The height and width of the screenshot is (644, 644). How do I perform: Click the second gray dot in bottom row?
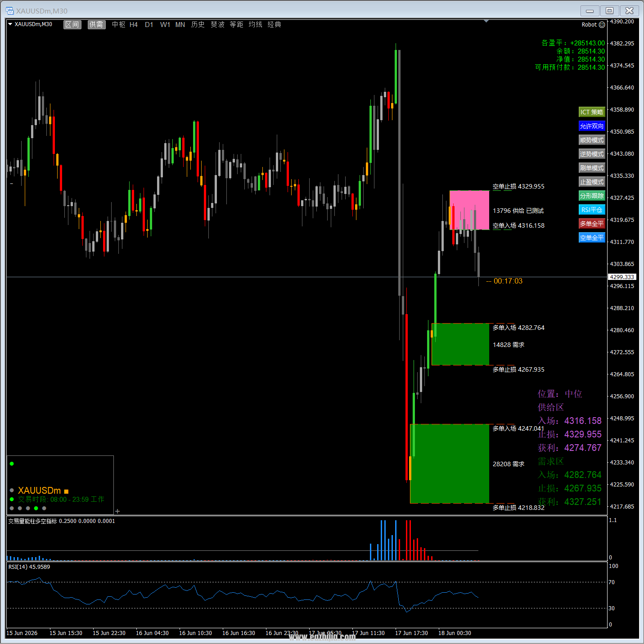click(x=20, y=508)
